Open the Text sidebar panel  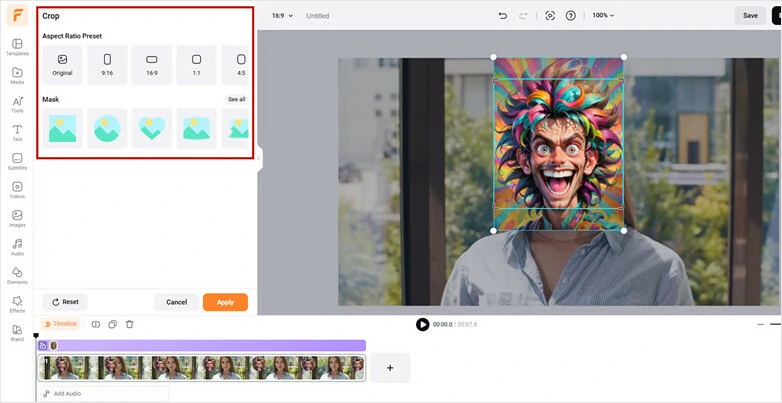[17, 133]
